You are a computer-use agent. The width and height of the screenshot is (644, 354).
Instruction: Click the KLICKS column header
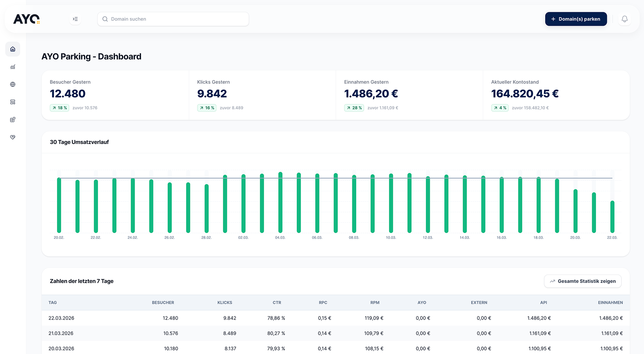(x=224, y=303)
